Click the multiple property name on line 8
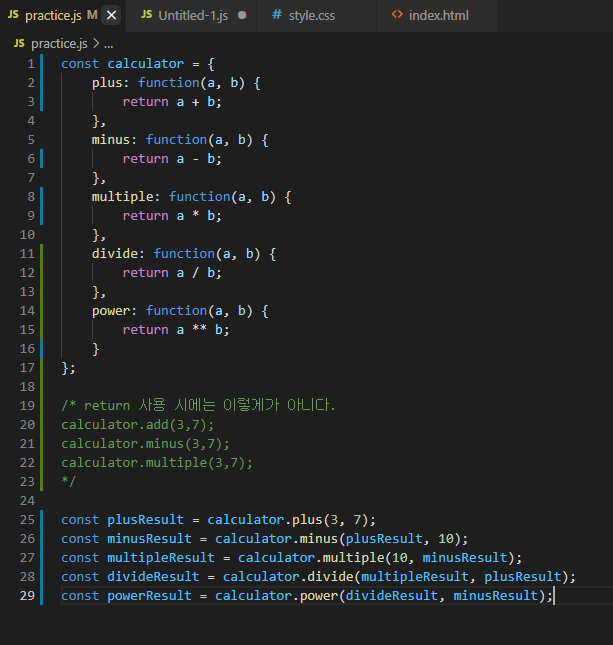This screenshot has height=645, width=613. (122, 197)
